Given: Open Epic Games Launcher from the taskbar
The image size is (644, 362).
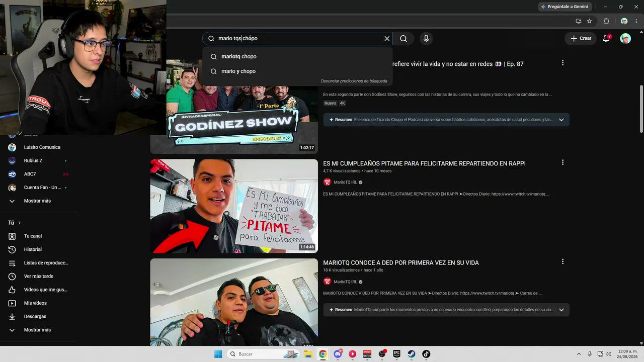Looking at the screenshot, I should (x=396, y=354).
